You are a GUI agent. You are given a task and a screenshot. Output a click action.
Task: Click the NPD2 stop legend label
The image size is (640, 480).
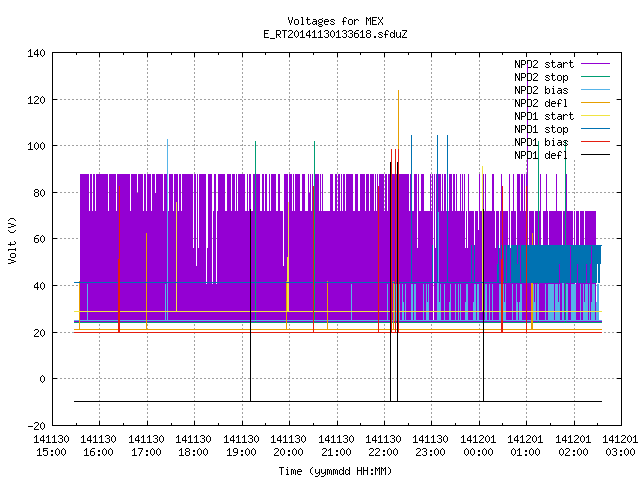click(541, 77)
